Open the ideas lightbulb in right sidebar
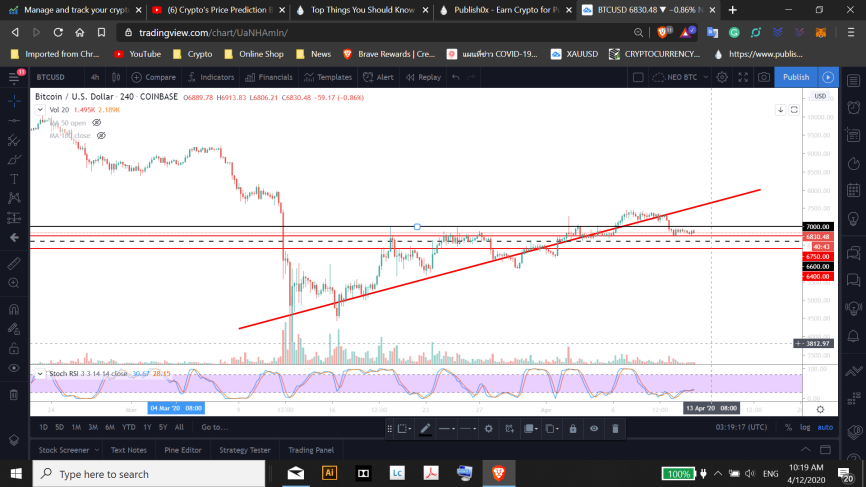Screen dimensions: 866x487 click(x=853, y=219)
